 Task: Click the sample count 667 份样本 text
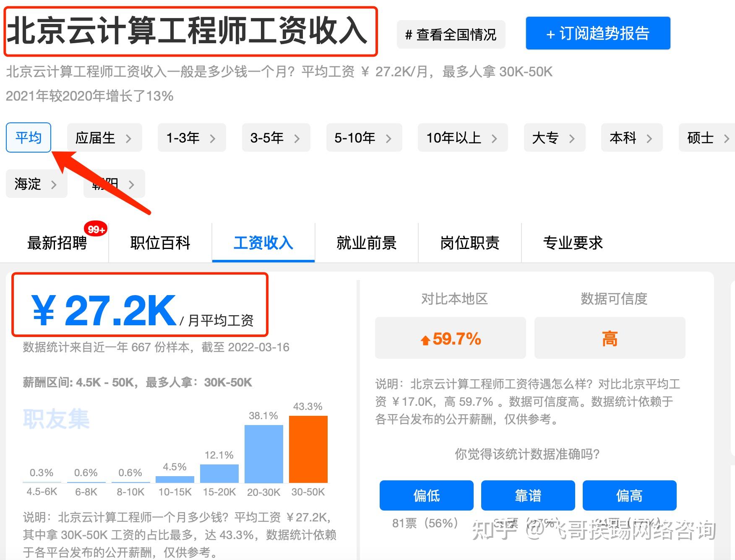161,347
